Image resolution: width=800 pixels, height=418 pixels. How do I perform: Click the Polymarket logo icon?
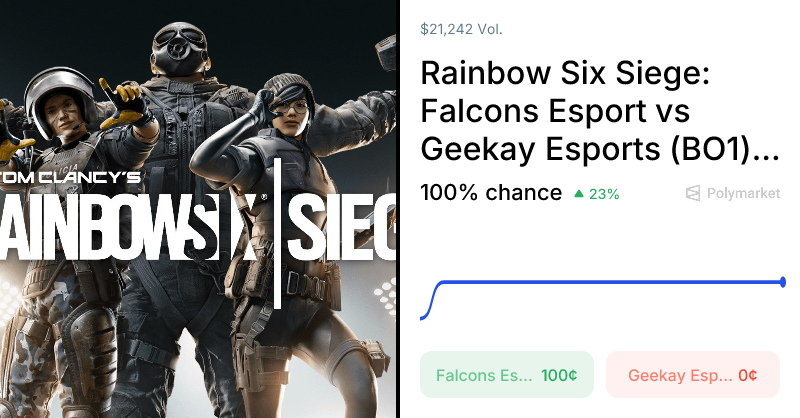[693, 193]
